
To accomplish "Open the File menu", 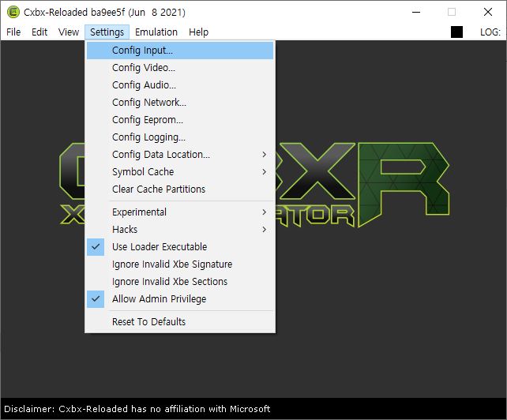I will click(x=13, y=32).
